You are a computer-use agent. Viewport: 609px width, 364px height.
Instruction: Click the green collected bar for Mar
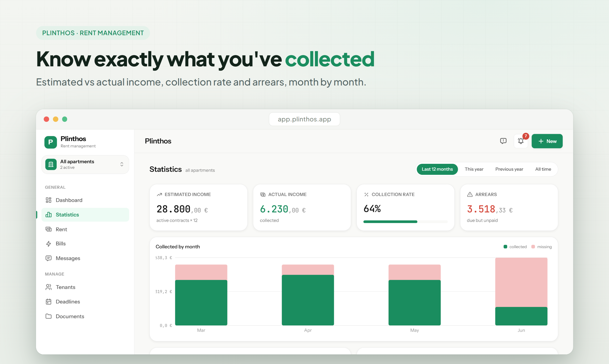[201, 303]
